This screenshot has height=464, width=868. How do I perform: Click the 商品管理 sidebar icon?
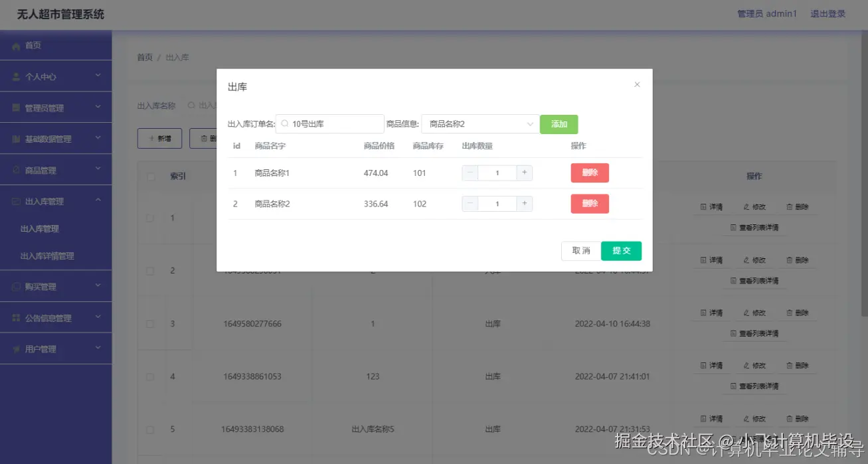17,170
